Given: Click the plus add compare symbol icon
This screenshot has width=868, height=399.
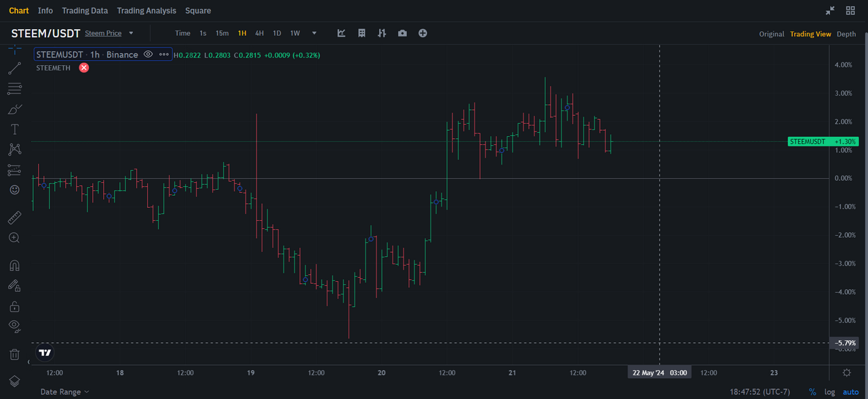Looking at the screenshot, I should [x=423, y=33].
